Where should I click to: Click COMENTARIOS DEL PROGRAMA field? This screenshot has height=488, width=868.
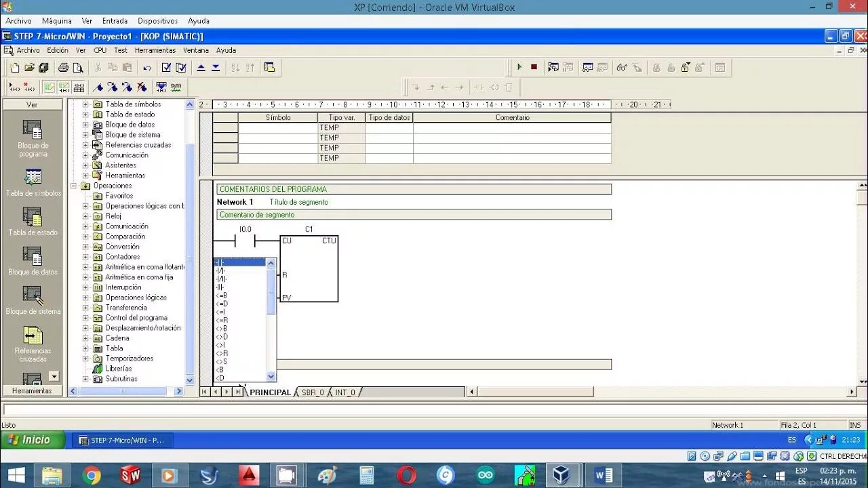click(x=414, y=189)
